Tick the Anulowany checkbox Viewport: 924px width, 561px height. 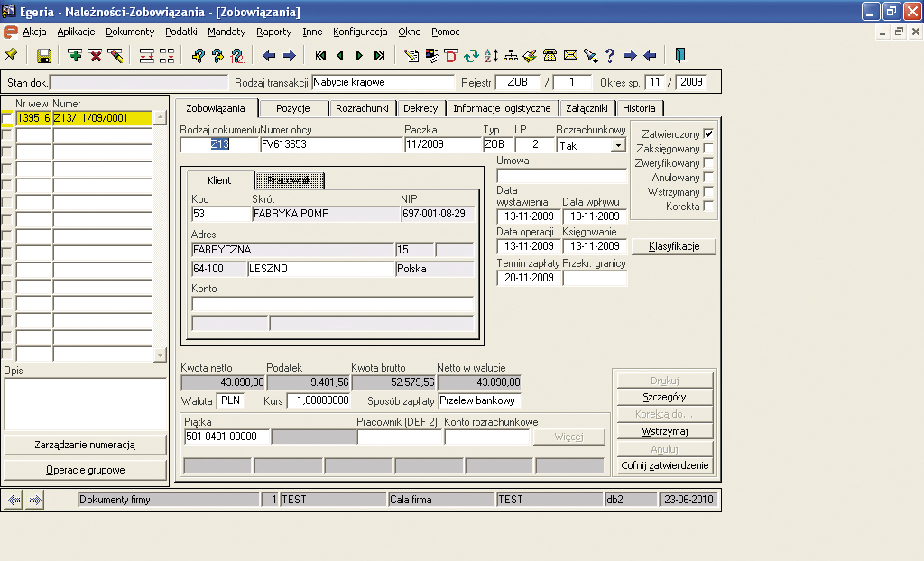[x=708, y=177]
